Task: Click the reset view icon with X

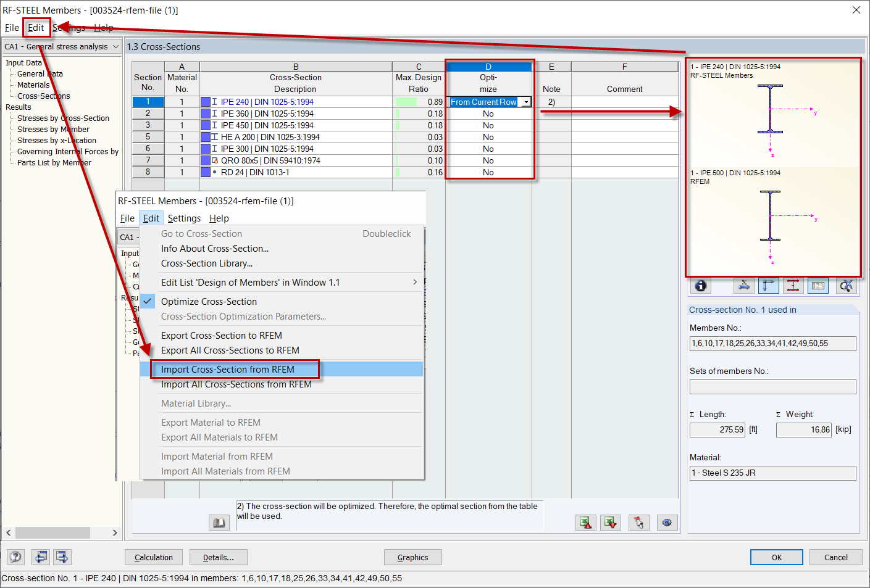Action: (x=847, y=286)
